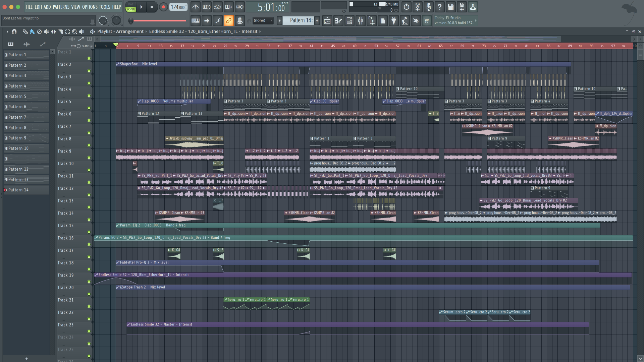Select the pencil draw tool in playlist
644x362 pixels.
25,32
